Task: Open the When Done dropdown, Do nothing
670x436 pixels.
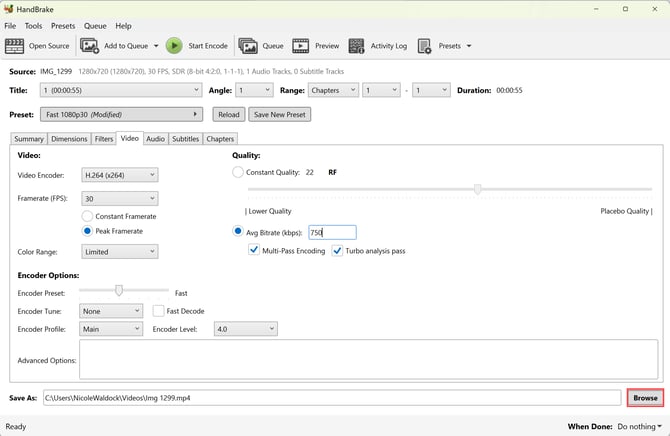Action: tap(639, 427)
